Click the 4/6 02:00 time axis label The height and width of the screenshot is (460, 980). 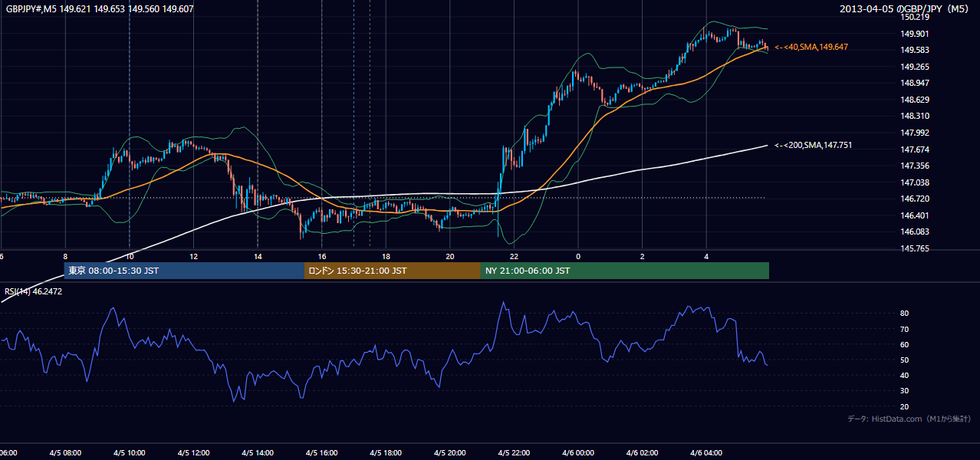(x=643, y=453)
